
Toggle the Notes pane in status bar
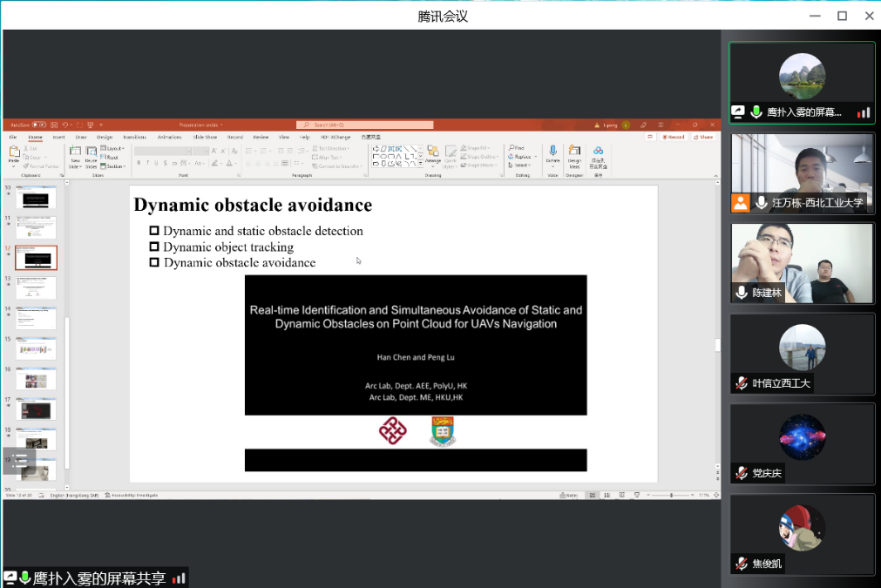(571, 495)
